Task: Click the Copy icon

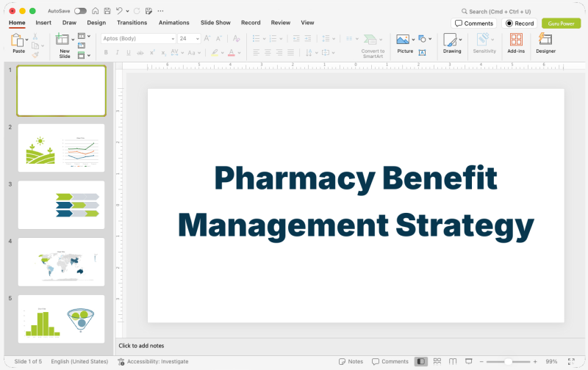Action: tap(35, 46)
